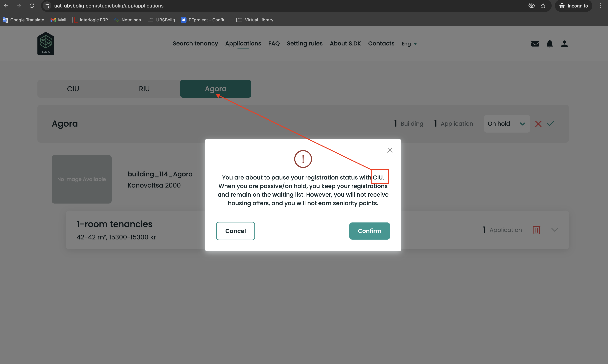
Task: Open Virtual Library bookmark folder
Action: click(x=255, y=20)
